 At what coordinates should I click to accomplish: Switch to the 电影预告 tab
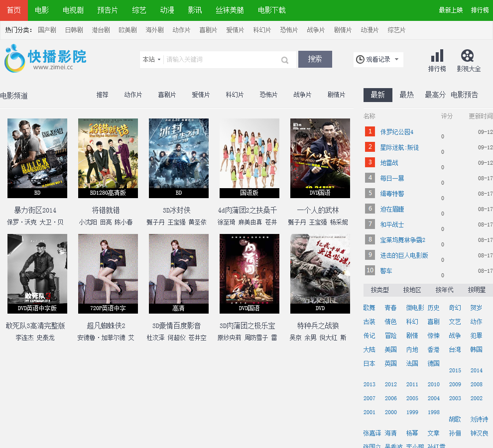(465, 95)
